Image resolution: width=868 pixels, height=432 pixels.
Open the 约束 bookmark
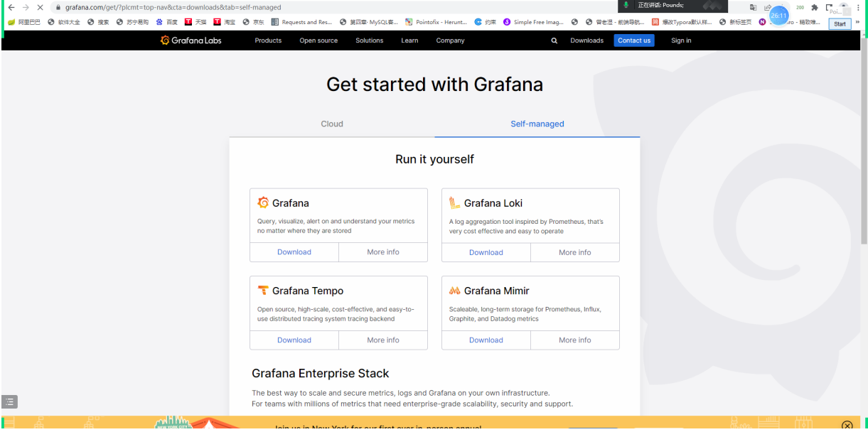(x=486, y=22)
